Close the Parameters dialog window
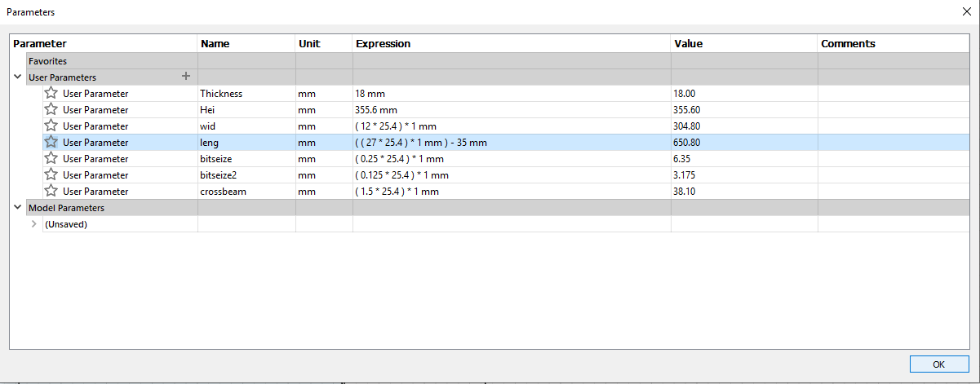The height and width of the screenshot is (384, 980). click(x=966, y=11)
